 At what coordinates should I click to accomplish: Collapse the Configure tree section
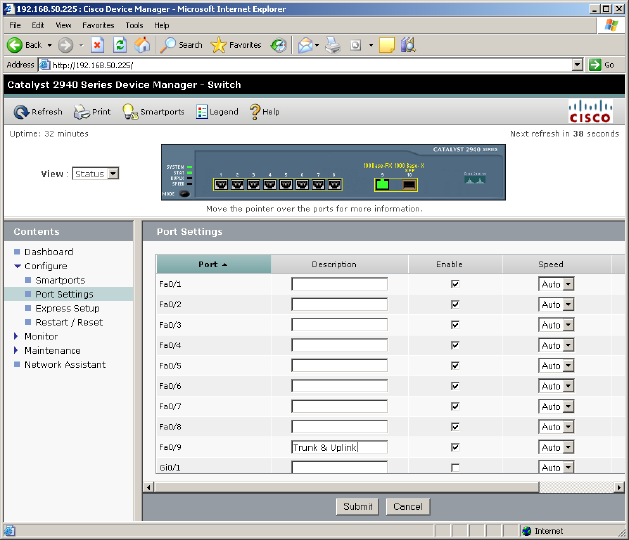[x=17, y=266]
